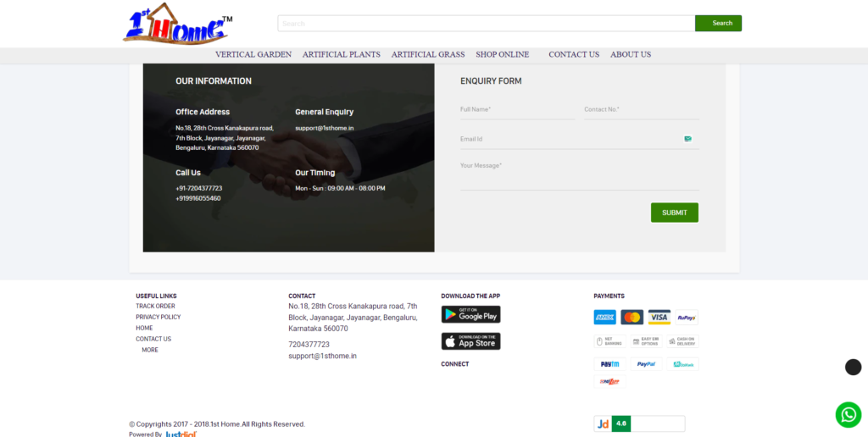The image size is (868, 437).
Task: Click the Paytm payment icon
Action: click(609, 364)
